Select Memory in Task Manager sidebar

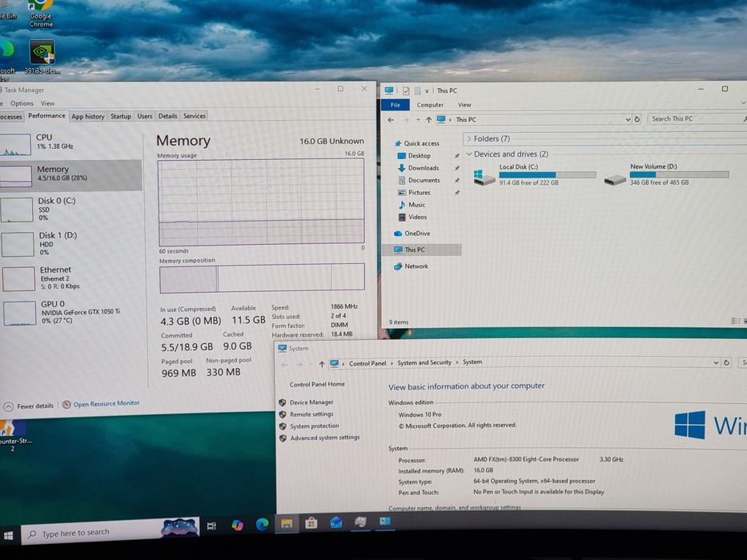click(x=70, y=174)
